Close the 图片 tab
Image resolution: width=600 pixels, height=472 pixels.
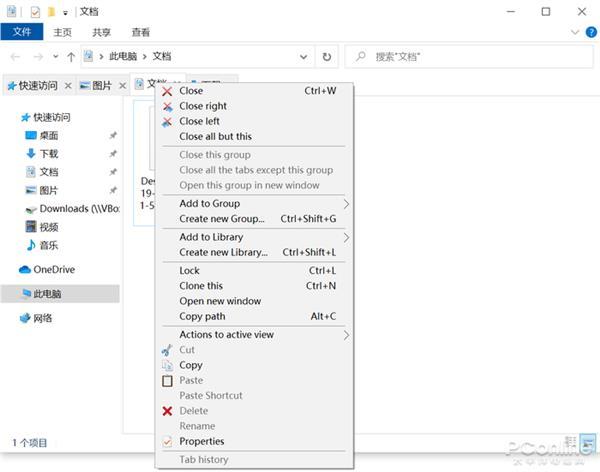(122, 86)
